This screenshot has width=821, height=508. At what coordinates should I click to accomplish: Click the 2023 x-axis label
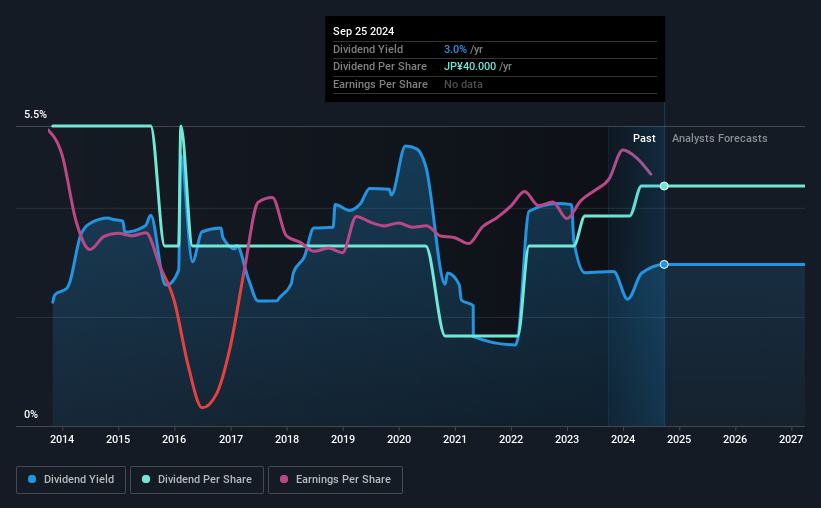click(567, 439)
